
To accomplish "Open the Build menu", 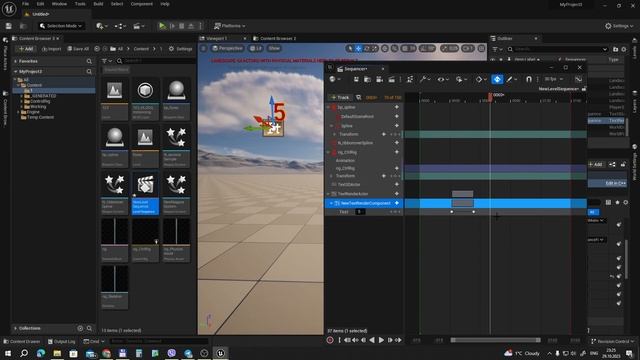I will point(98,4).
